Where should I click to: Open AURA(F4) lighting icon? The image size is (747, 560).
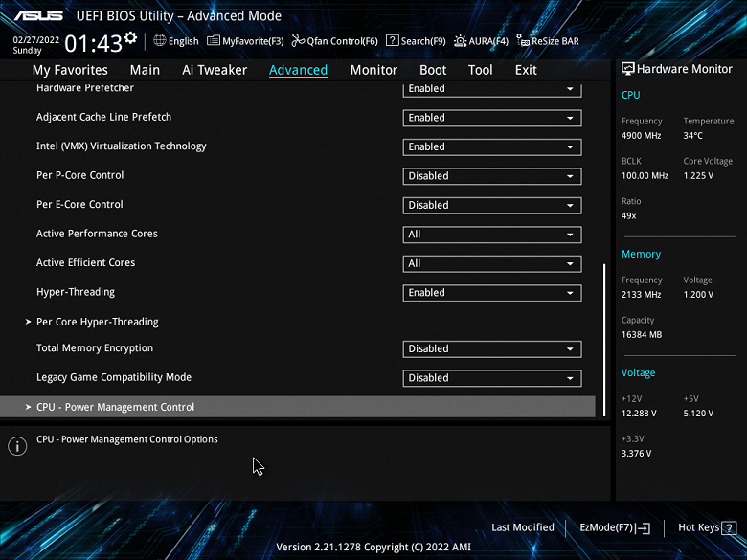pyautogui.click(x=460, y=41)
